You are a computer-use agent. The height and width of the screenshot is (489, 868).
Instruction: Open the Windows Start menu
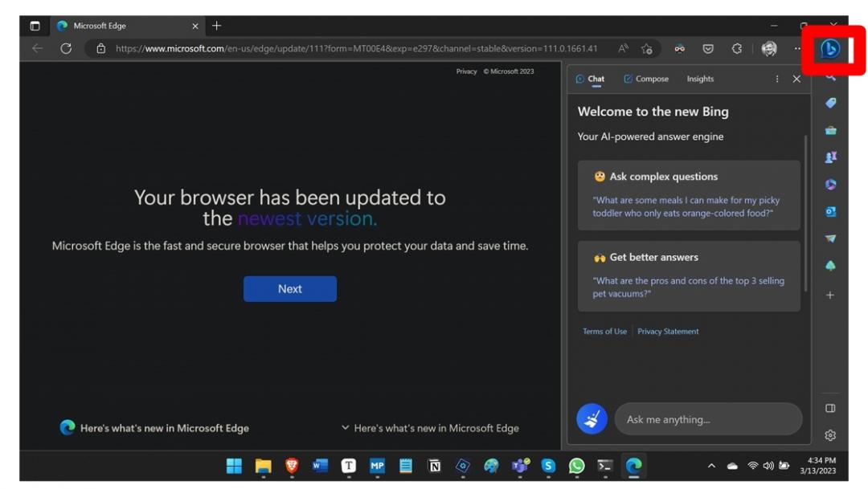pyautogui.click(x=234, y=467)
